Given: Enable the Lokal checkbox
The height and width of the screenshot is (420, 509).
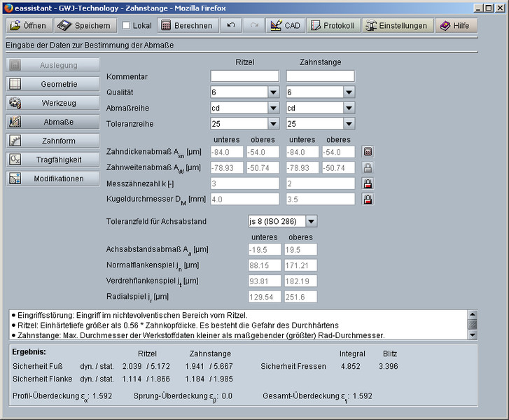Looking at the screenshot, I should 126,26.
